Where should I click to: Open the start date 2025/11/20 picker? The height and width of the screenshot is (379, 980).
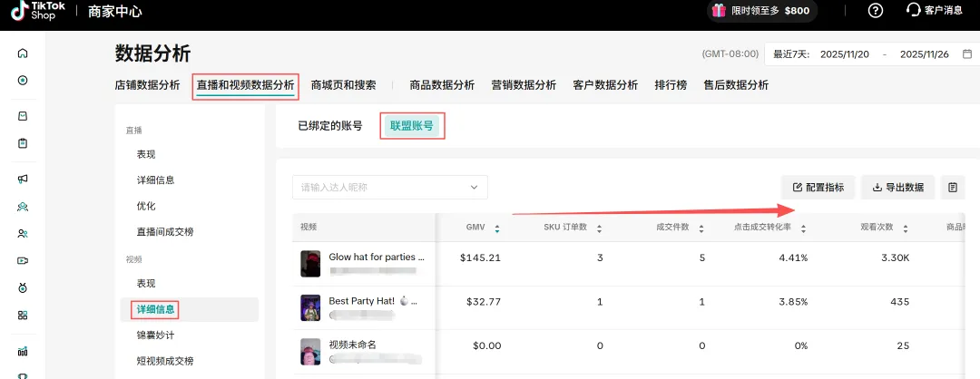(845, 54)
